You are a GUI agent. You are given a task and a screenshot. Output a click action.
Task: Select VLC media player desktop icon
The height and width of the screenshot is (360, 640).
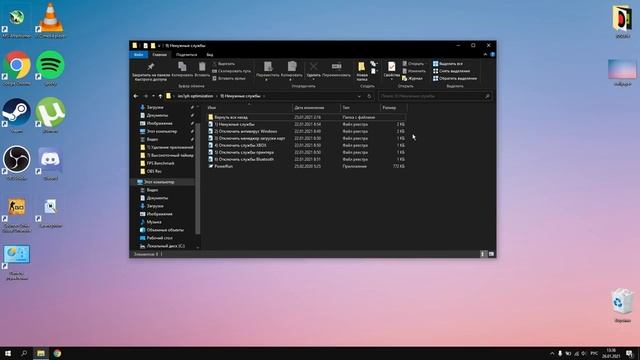click(50, 20)
